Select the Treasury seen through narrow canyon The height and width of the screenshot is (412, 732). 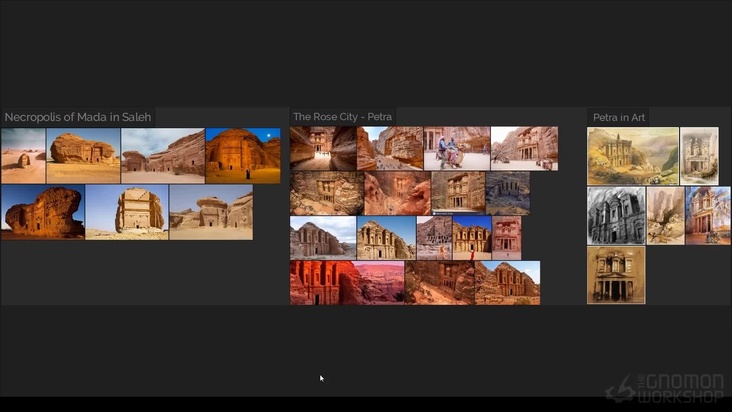pos(323,148)
